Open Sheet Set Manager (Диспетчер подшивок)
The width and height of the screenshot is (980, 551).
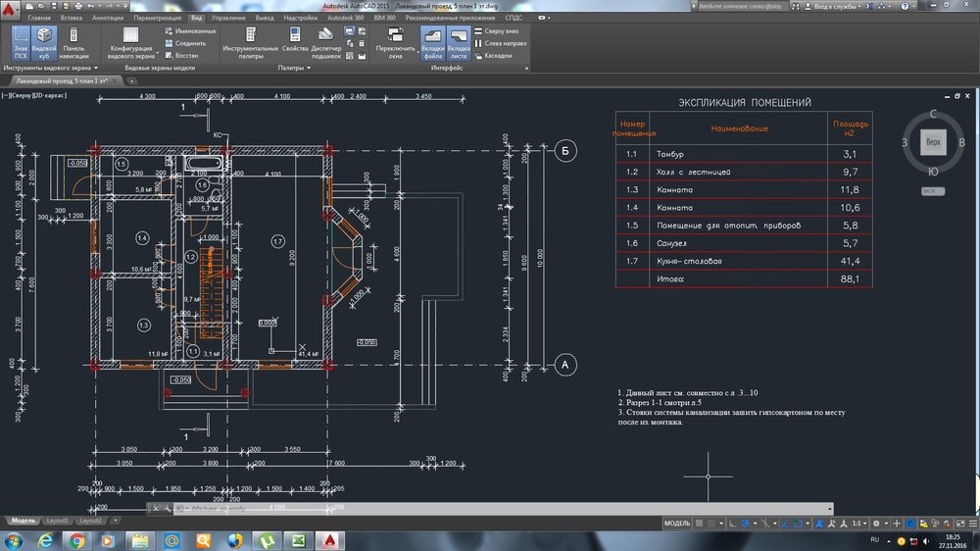[326, 43]
